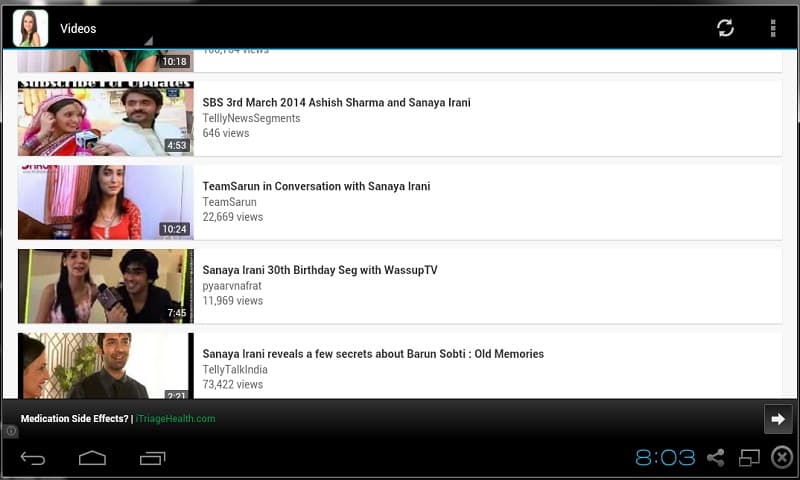
Task: Click the window resize icon near the clock
Action: click(749, 458)
